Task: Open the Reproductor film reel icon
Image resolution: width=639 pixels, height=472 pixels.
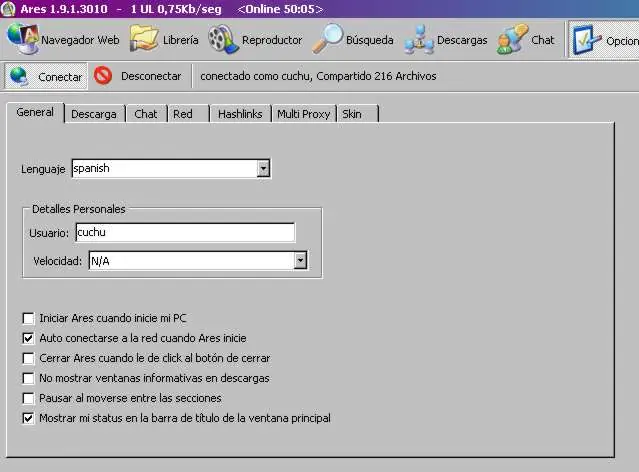Action: coord(223,39)
